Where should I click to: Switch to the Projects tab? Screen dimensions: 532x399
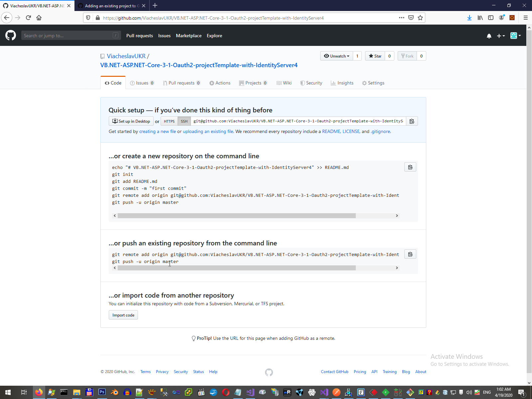coord(253,83)
